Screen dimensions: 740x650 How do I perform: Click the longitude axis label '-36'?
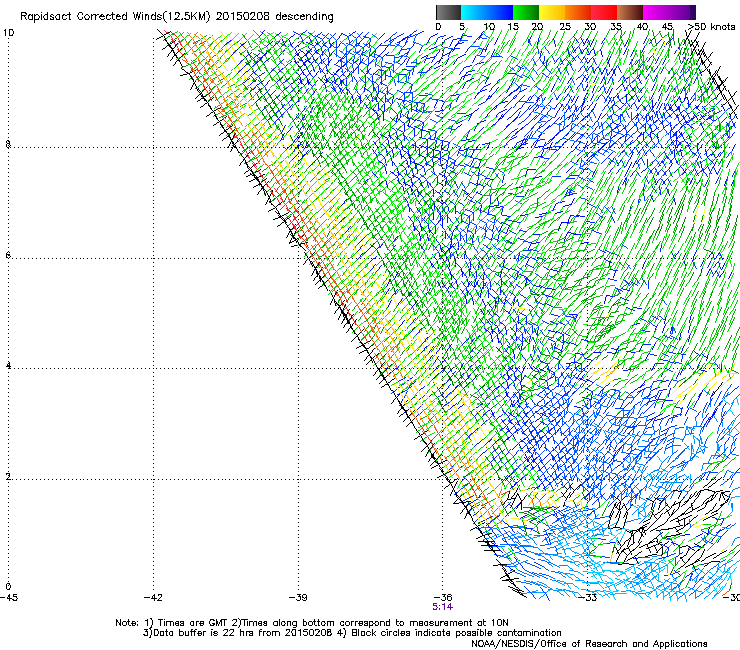pos(443,598)
